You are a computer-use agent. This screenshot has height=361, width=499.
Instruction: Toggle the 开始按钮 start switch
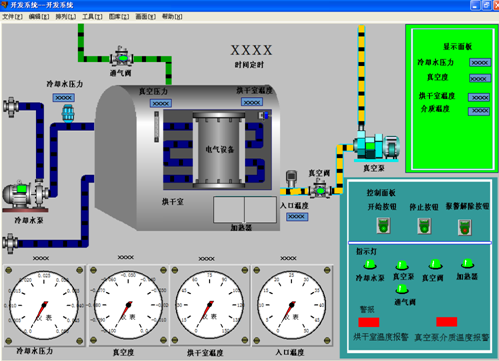pos(383,225)
